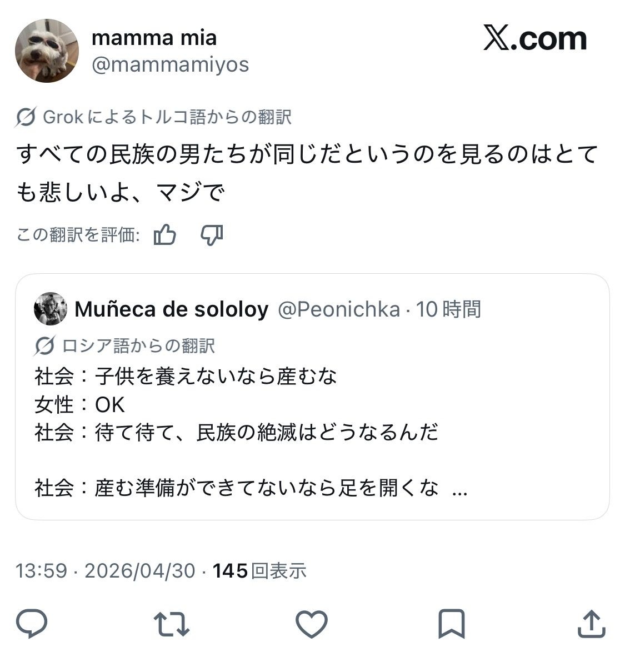Rate translation with thumbs up

[x=165, y=235]
